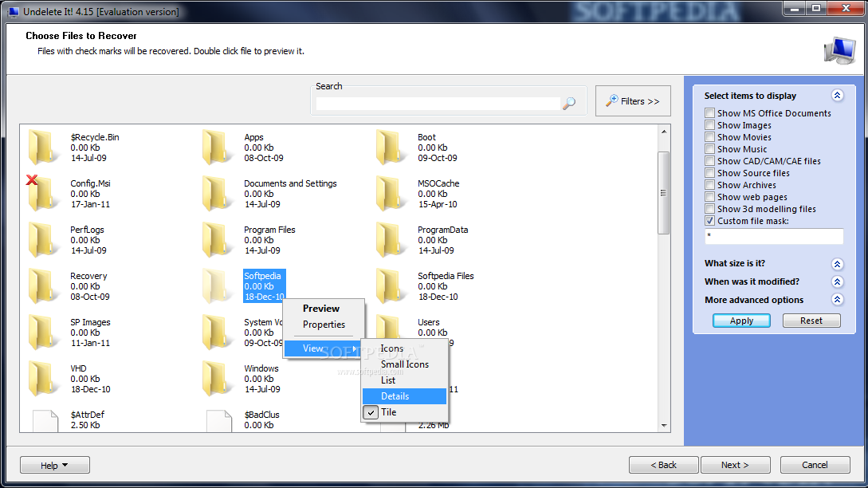Viewport: 868px width, 488px height.
Task: Click the Softpedia Files folder icon
Action: [391, 285]
